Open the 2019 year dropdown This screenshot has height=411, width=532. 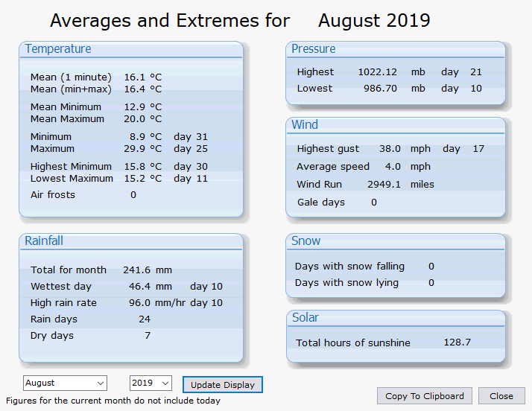[151, 383]
